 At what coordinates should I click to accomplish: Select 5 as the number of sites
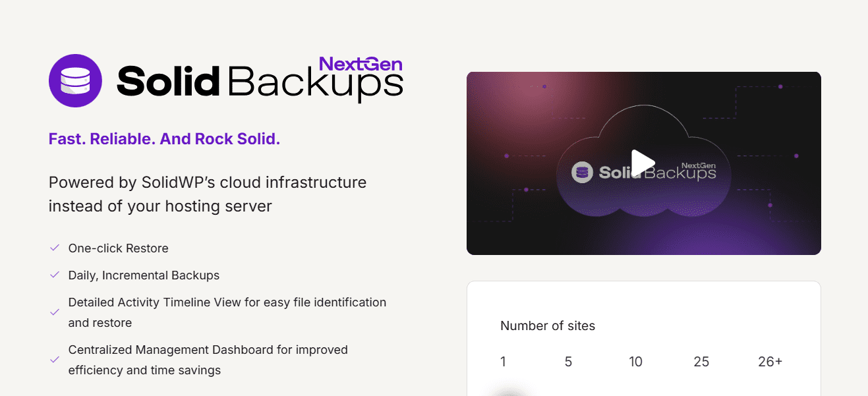568,361
